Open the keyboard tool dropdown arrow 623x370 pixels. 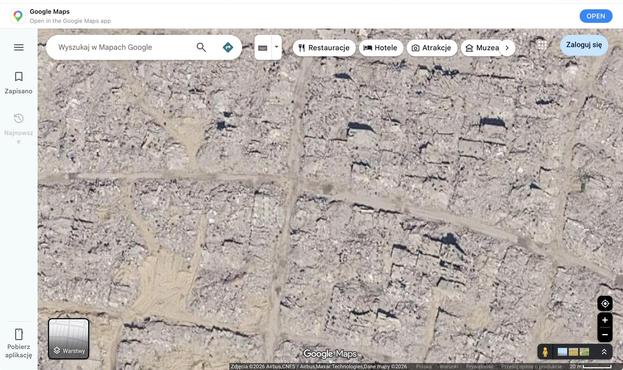(x=277, y=47)
